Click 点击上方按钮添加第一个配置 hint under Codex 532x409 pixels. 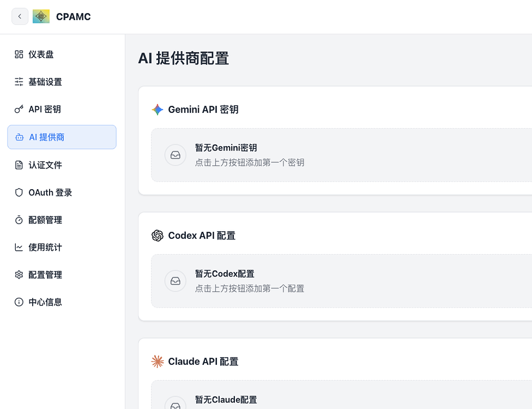point(250,288)
